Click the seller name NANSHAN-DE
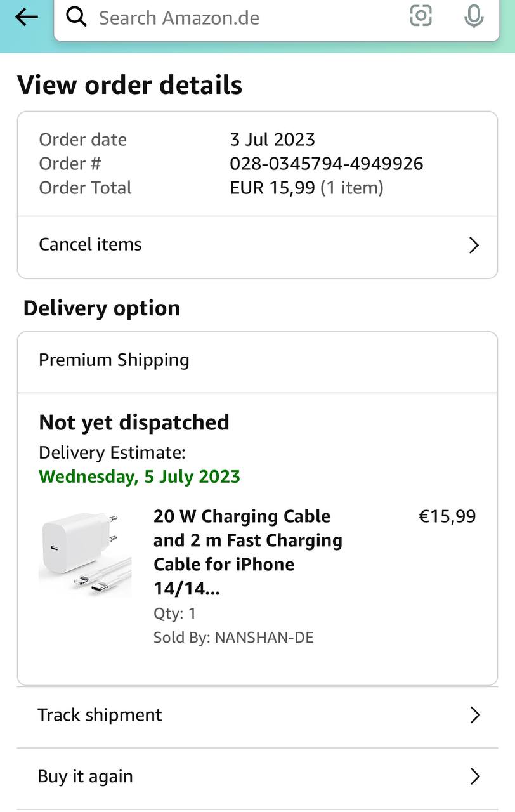This screenshot has width=515, height=812. [x=264, y=638]
